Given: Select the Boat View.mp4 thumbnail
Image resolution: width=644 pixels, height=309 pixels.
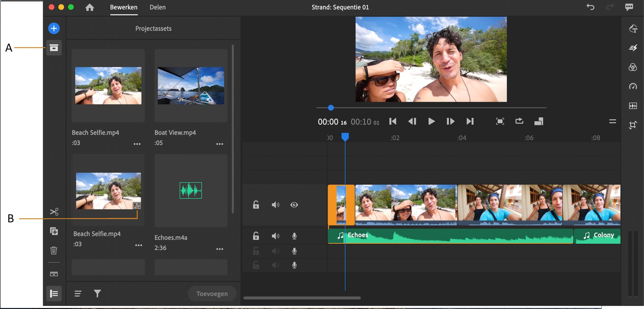Looking at the screenshot, I should pos(191,86).
